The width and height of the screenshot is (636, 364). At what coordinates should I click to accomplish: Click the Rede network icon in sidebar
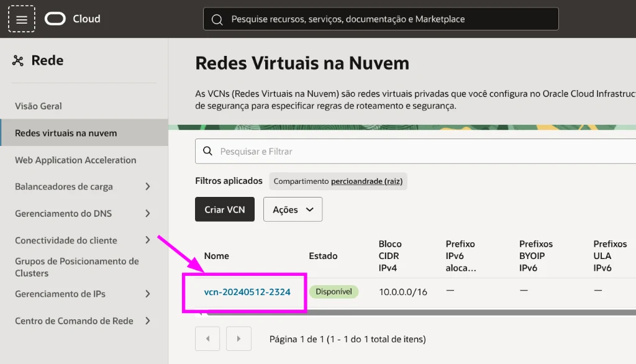[18, 61]
